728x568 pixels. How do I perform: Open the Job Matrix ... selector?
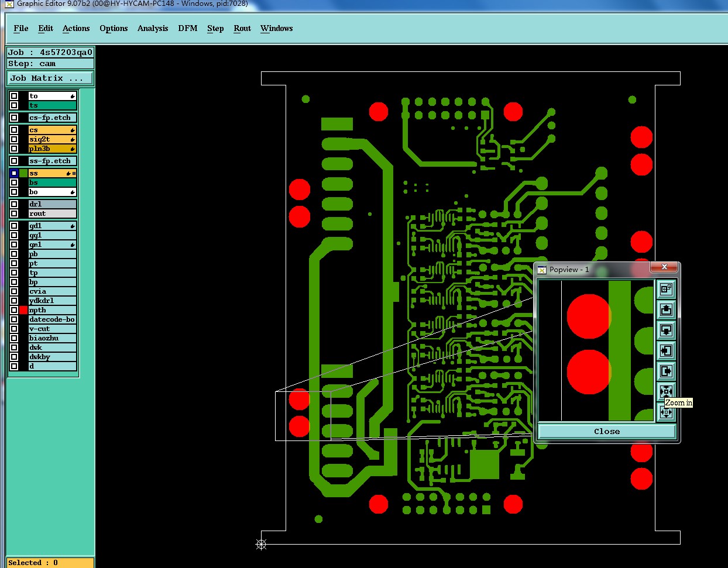pos(50,78)
